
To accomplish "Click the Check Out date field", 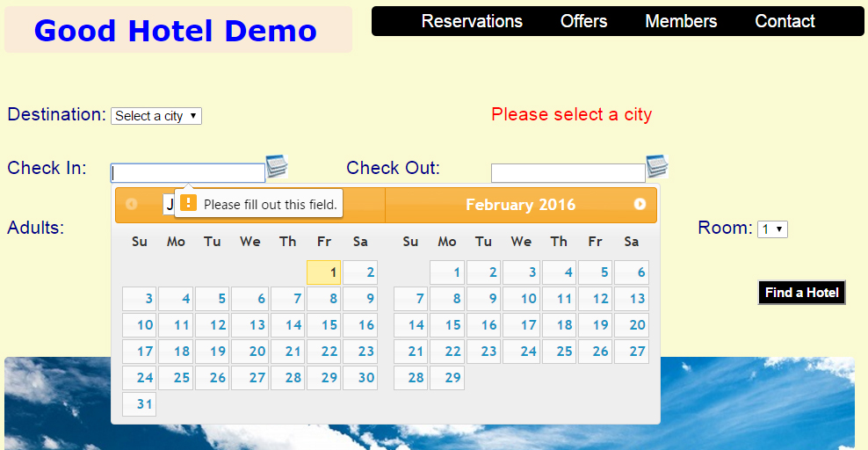I will pos(568,173).
